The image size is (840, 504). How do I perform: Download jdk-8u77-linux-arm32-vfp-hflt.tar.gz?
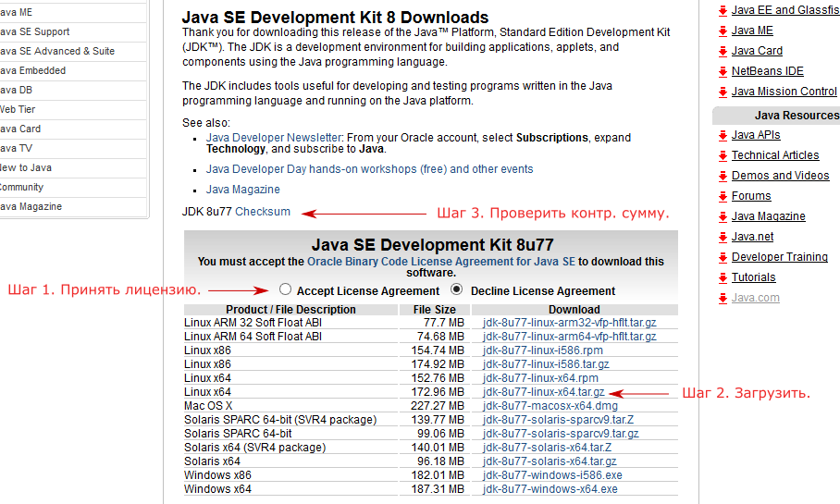[x=569, y=323]
